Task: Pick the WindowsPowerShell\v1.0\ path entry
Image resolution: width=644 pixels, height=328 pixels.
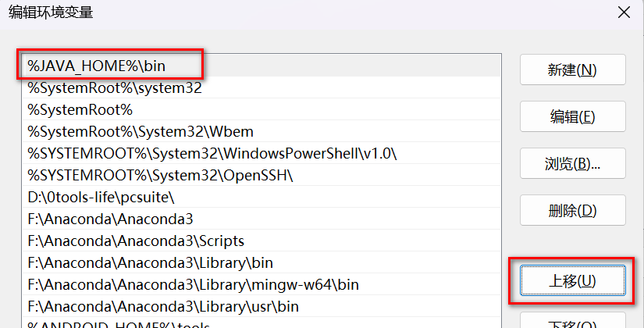Action: [262, 153]
